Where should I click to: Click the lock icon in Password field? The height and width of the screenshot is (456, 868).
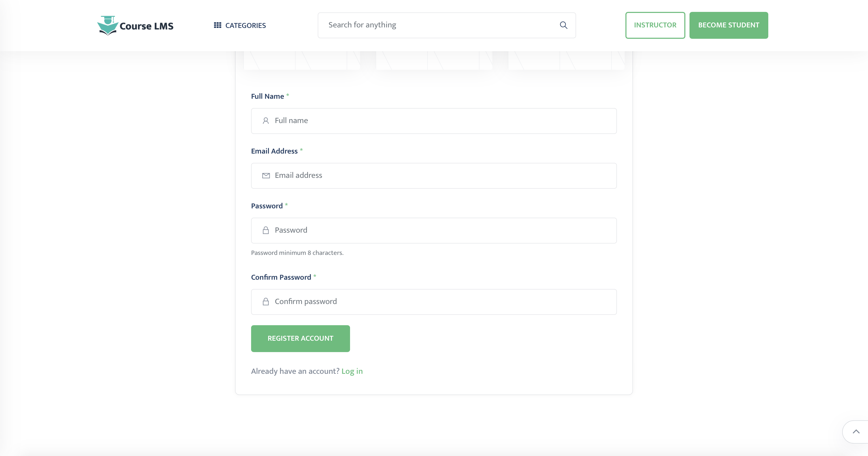[266, 230]
